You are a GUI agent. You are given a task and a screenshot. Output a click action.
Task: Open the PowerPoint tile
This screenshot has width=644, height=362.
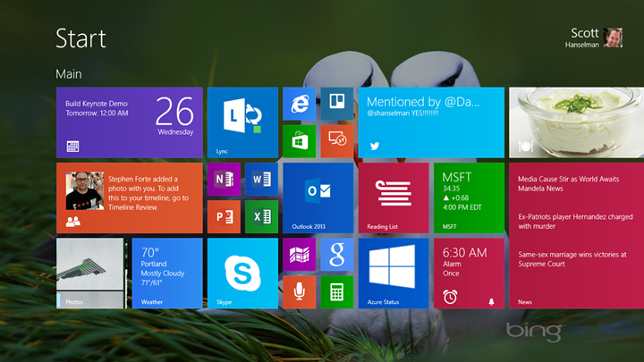point(224,216)
